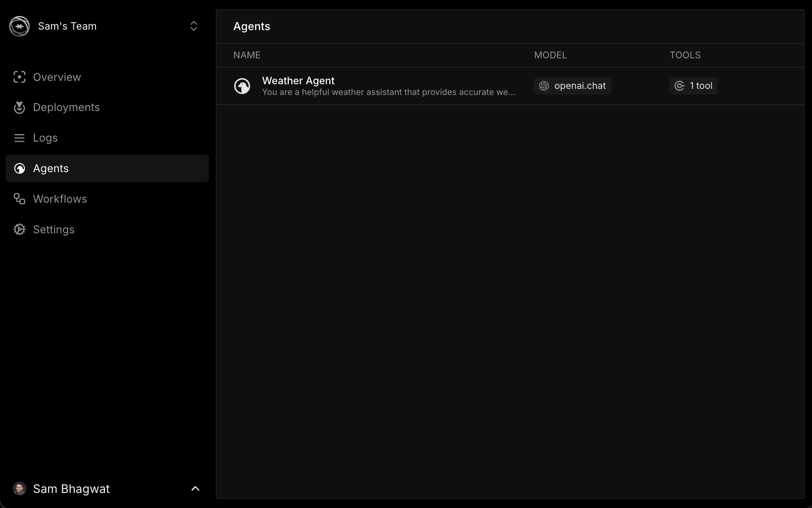
Task: Open the team switcher chevron
Action: (x=193, y=26)
